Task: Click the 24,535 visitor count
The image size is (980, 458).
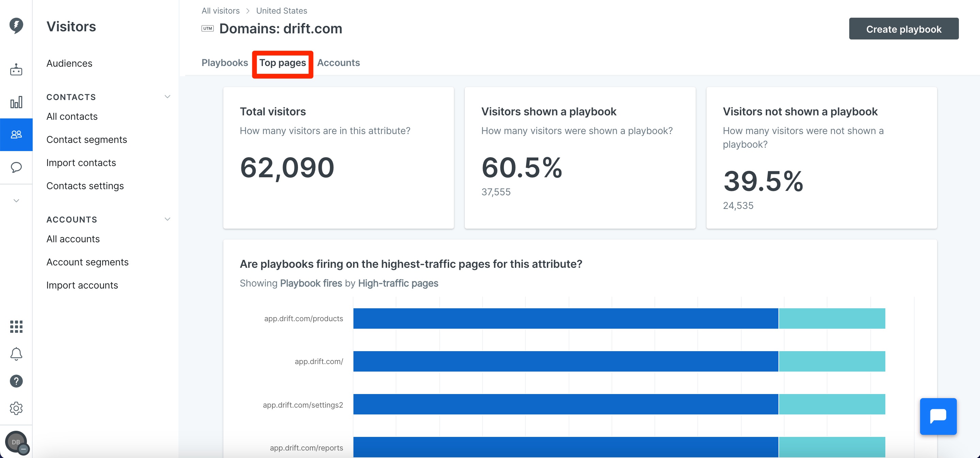Action: (738, 206)
